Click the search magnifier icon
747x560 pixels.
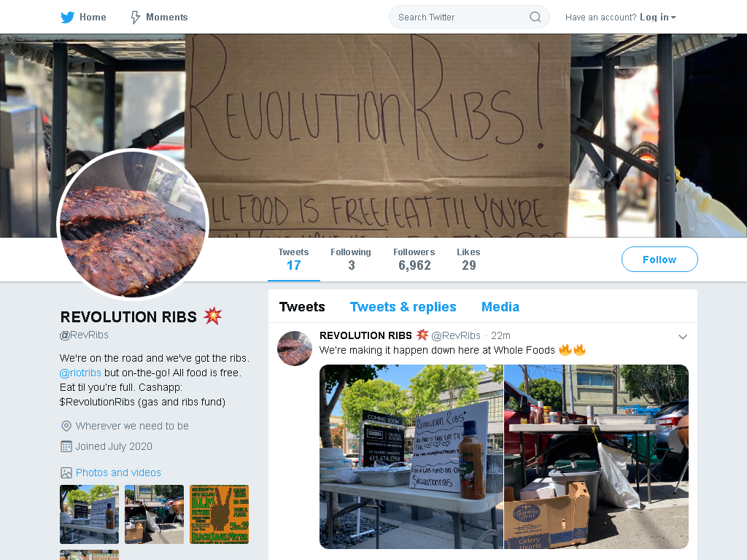[535, 17]
